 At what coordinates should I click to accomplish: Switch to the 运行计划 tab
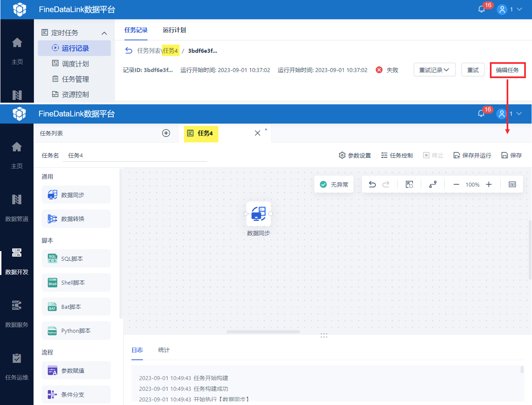coord(174,30)
